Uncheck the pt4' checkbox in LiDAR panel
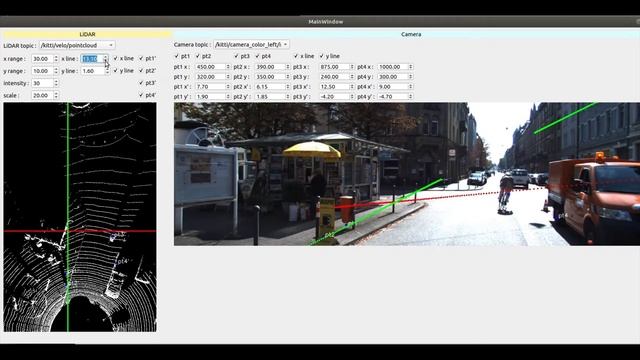640x360 pixels. click(x=141, y=95)
